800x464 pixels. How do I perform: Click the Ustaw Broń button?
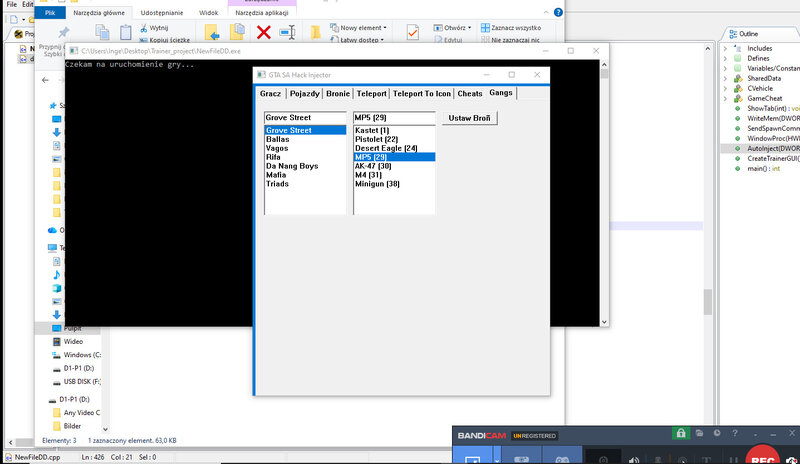pyautogui.click(x=469, y=118)
